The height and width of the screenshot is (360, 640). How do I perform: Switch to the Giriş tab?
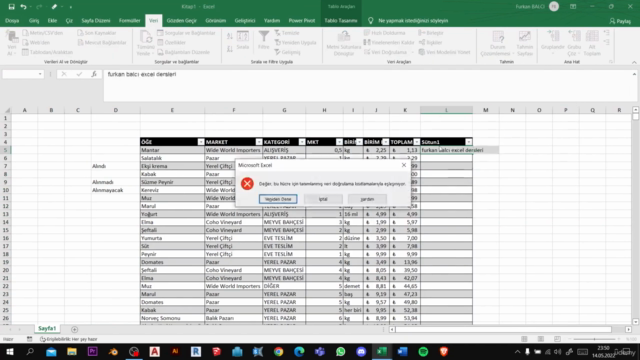[x=34, y=21]
